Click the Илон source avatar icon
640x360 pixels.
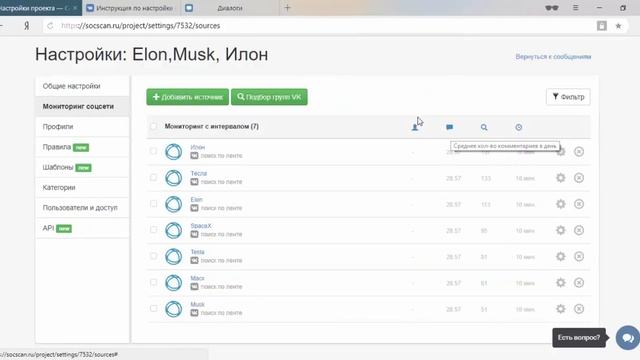[173, 151]
